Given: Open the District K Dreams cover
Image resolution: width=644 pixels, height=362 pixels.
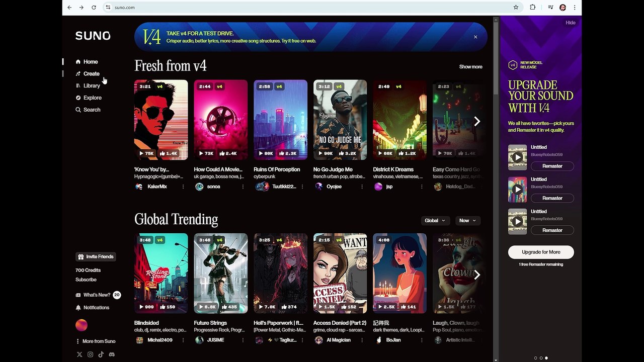Looking at the screenshot, I should click(x=400, y=120).
